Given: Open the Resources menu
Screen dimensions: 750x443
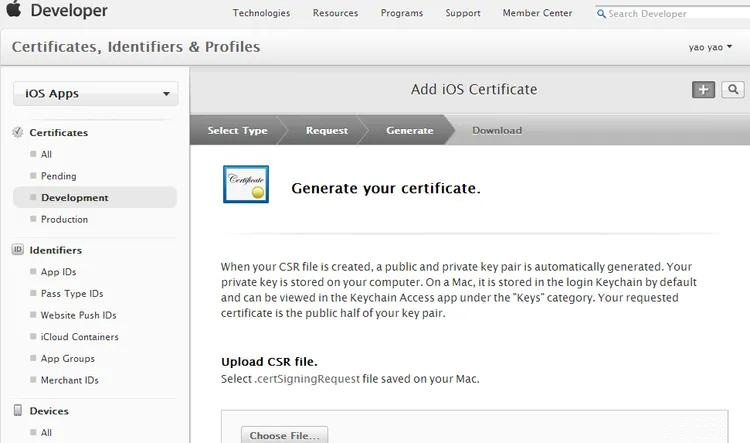Looking at the screenshot, I should (335, 13).
